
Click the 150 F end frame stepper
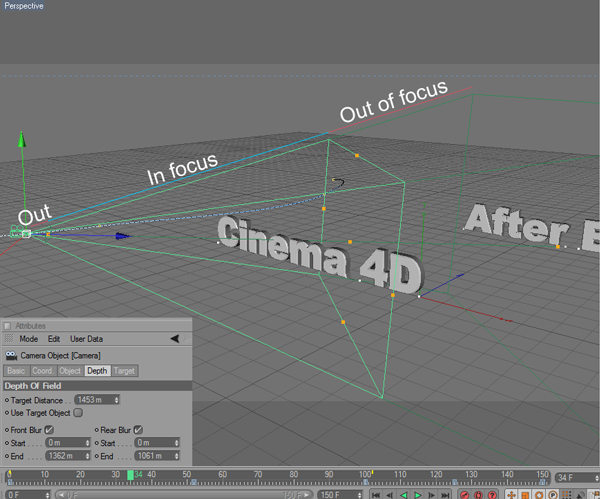(x=360, y=495)
